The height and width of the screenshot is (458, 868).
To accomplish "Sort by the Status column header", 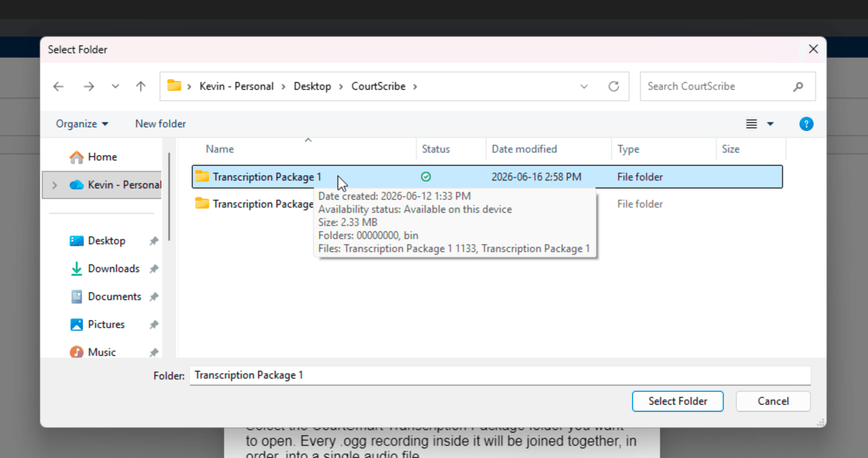I will pyautogui.click(x=436, y=149).
